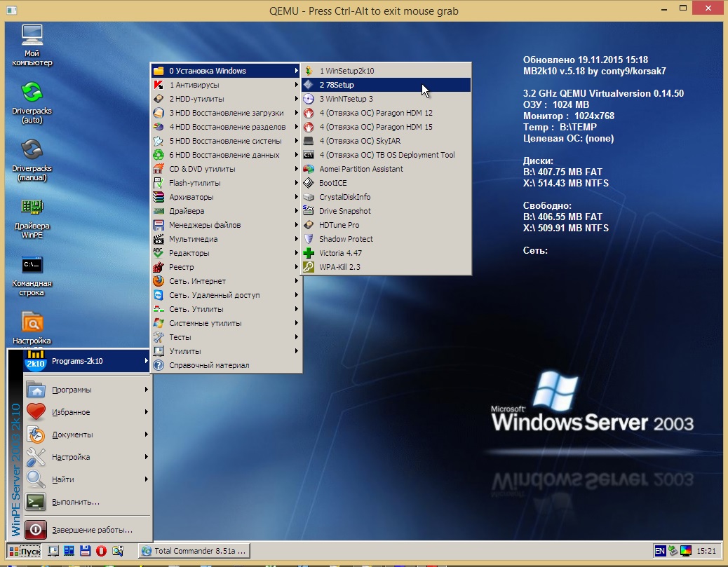Expand the Документы arrow in Start menu
Viewport: 728px width, 567px height.
[x=147, y=435]
